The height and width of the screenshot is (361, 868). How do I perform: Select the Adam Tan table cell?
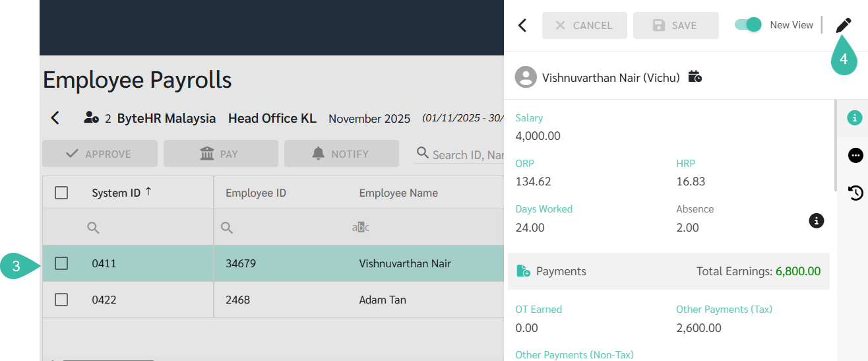(x=383, y=300)
